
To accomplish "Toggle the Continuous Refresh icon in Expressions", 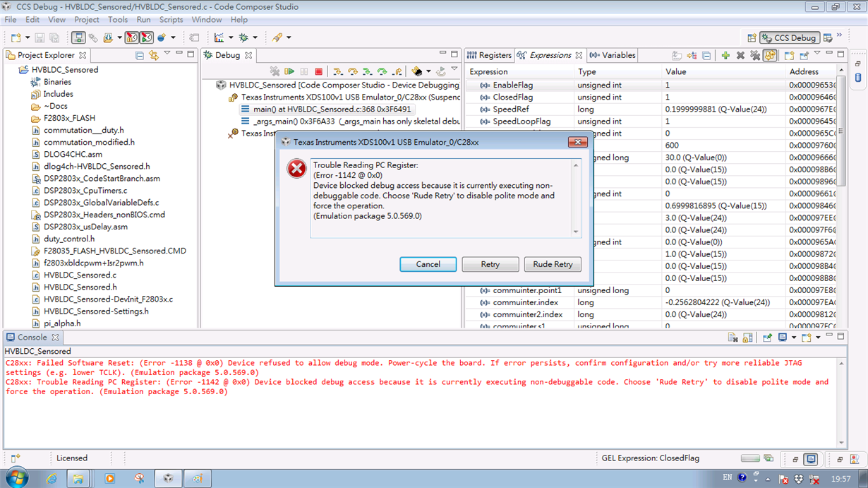I will pos(770,55).
